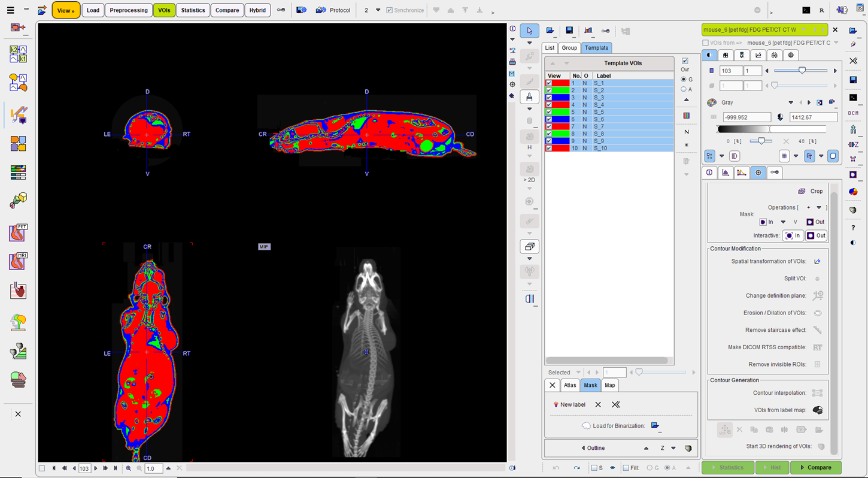Click the delete all labels double-X icon
868x478 pixels.
[x=615, y=404]
